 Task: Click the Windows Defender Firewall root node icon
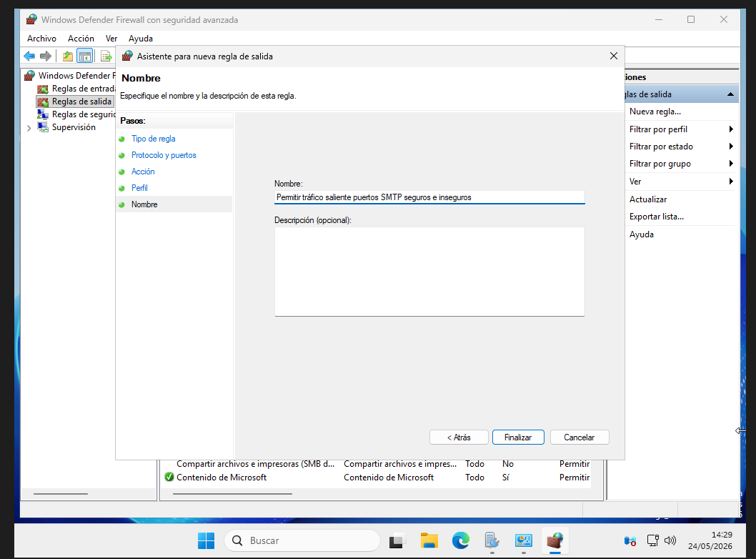30,76
